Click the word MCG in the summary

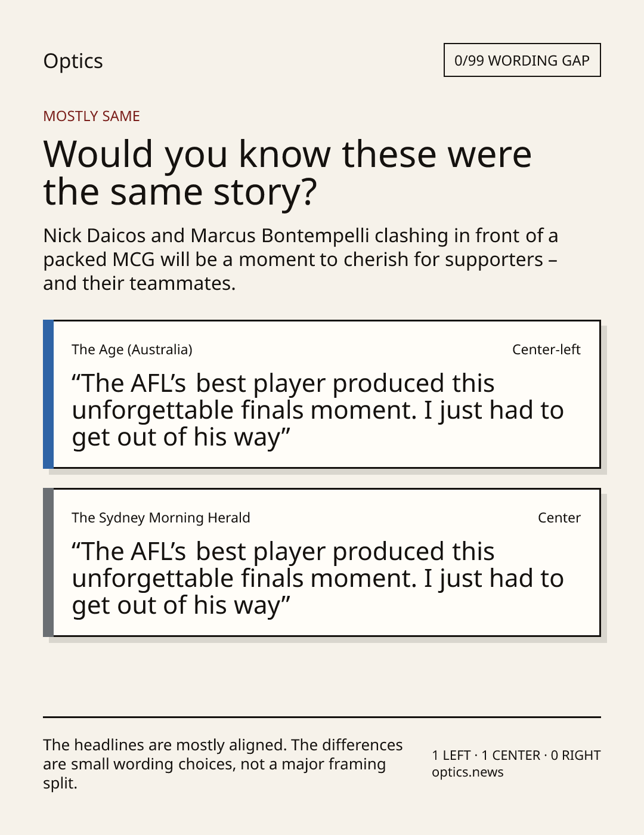[134, 259]
